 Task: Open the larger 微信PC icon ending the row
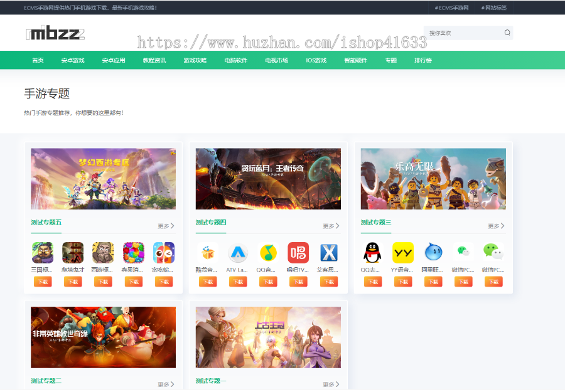(x=493, y=253)
